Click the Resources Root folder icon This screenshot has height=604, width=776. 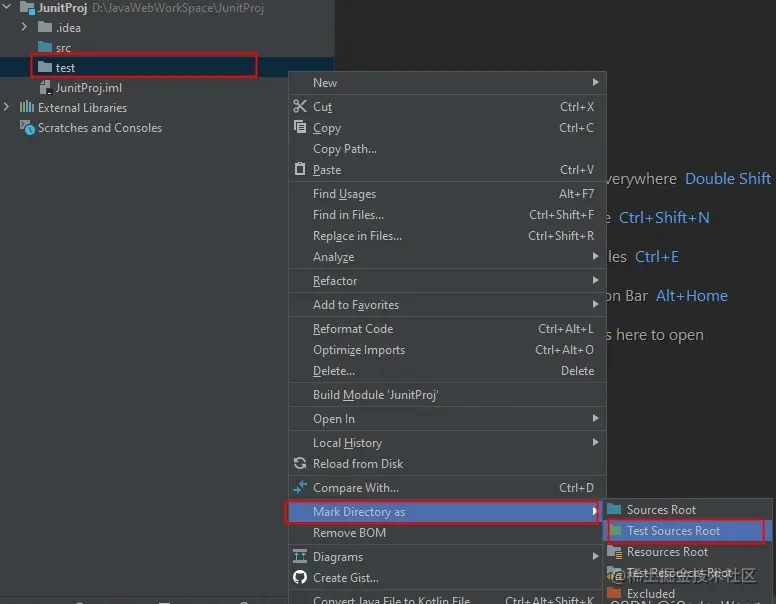point(615,552)
